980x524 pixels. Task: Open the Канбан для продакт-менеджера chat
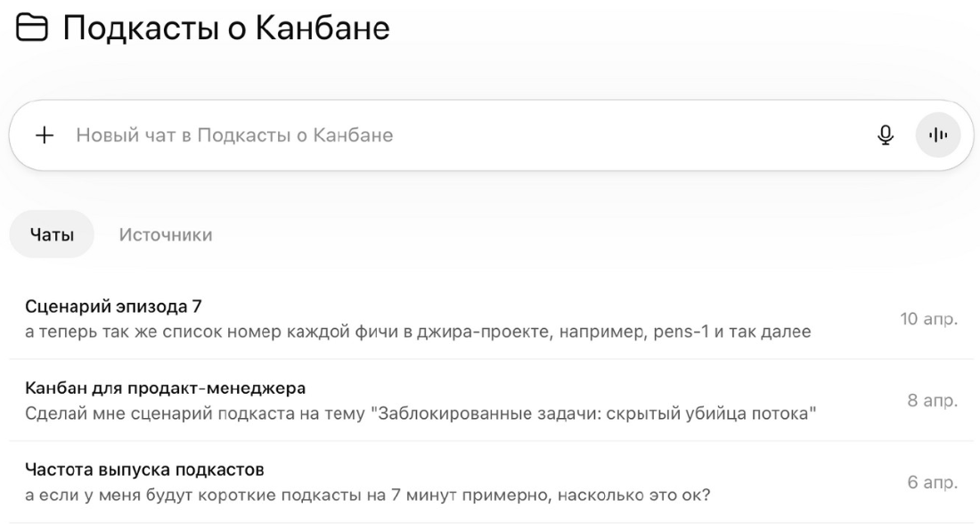[x=490, y=401]
